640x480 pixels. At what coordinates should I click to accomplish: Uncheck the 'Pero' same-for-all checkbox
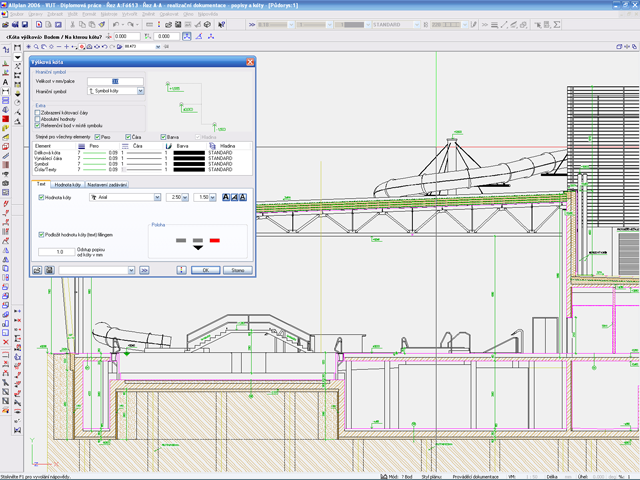click(x=97, y=137)
